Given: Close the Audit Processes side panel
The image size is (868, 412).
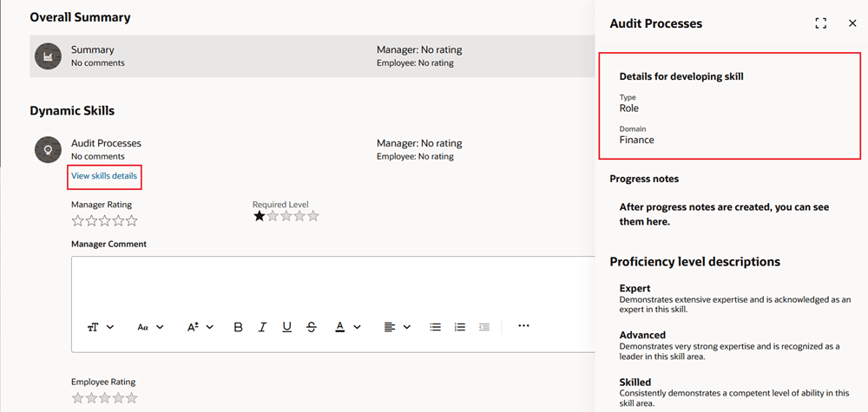Looking at the screenshot, I should [852, 23].
